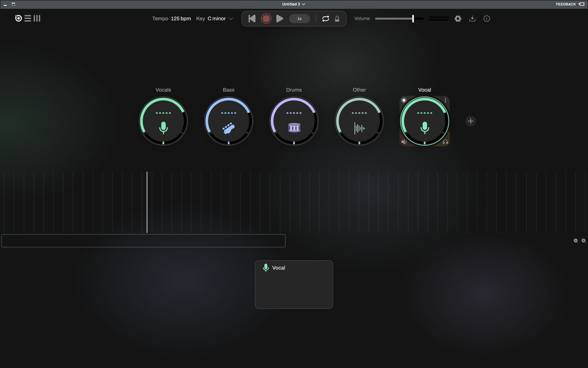Click the output level meter bars
The width and height of the screenshot is (588, 368).
(439, 19)
